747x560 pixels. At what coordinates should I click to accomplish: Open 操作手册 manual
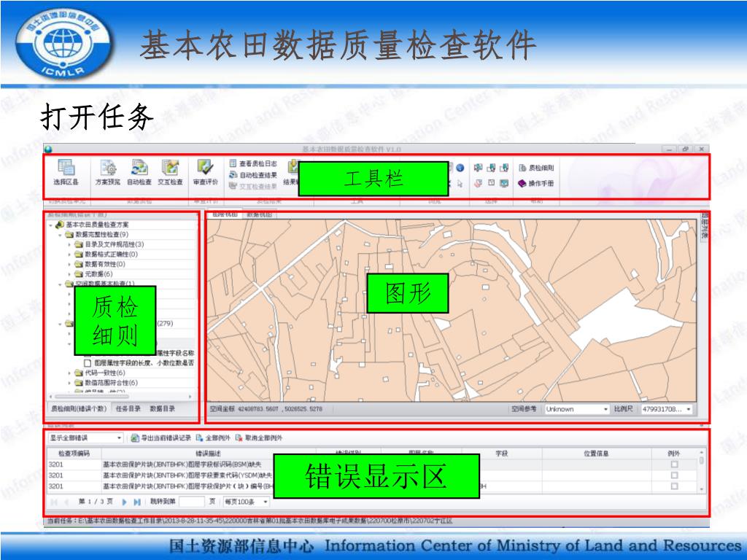(x=536, y=183)
